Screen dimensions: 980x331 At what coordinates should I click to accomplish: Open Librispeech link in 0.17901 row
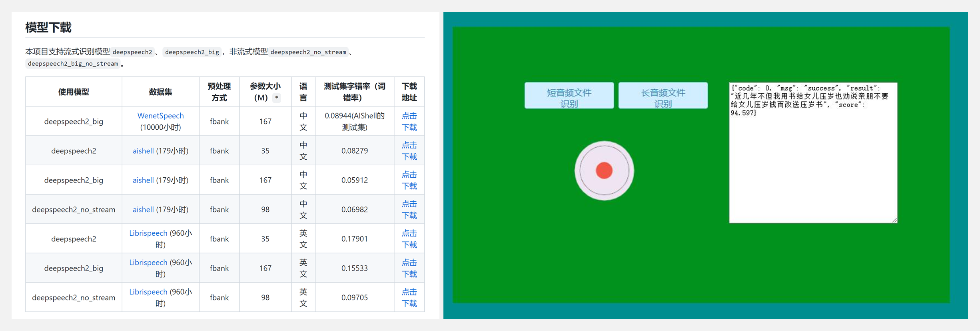(x=148, y=233)
